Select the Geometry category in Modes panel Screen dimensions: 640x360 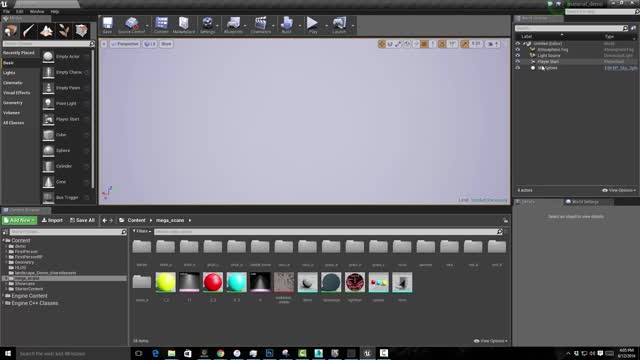(x=13, y=103)
